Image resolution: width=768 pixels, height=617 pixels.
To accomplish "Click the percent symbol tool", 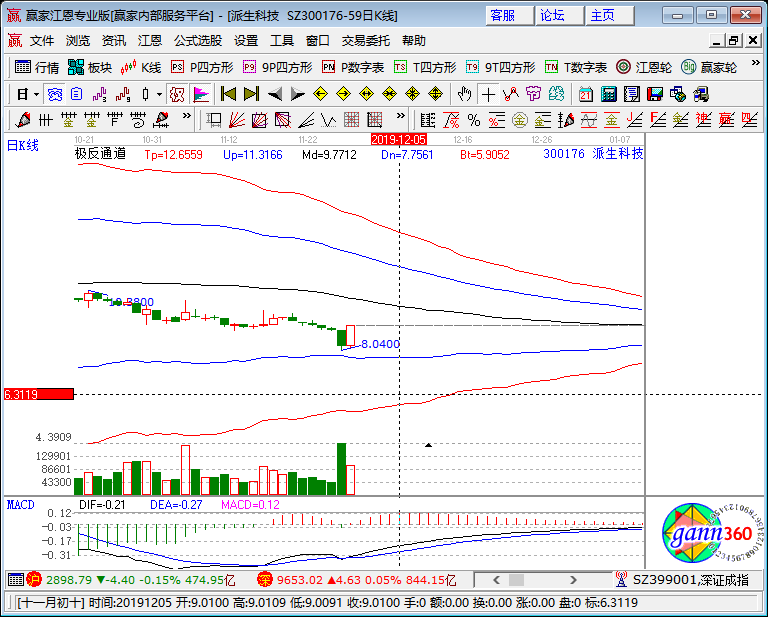I will point(474,119).
